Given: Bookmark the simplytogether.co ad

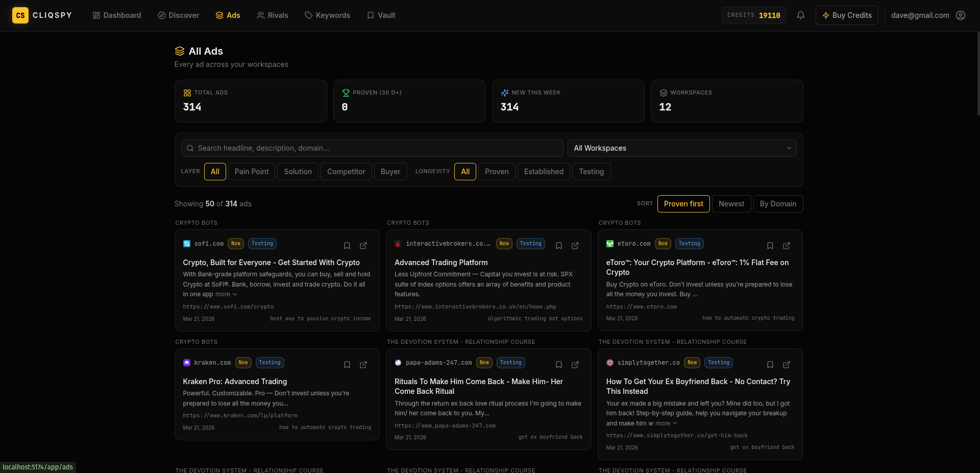Looking at the screenshot, I should click(770, 365).
